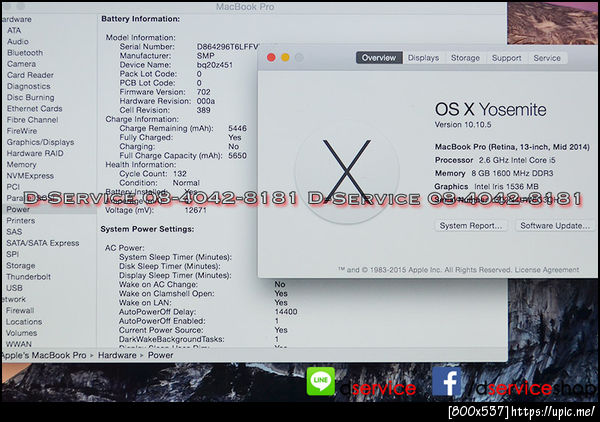The image size is (600, 422).
Task: Select Hardware RAID in the sidebar
Action: coord(35,153)
